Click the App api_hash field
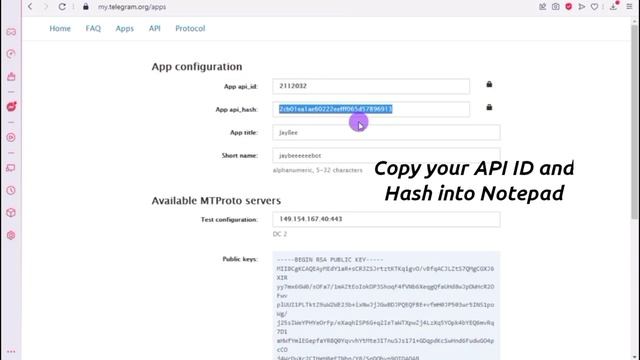 click(x=371, y=109)
